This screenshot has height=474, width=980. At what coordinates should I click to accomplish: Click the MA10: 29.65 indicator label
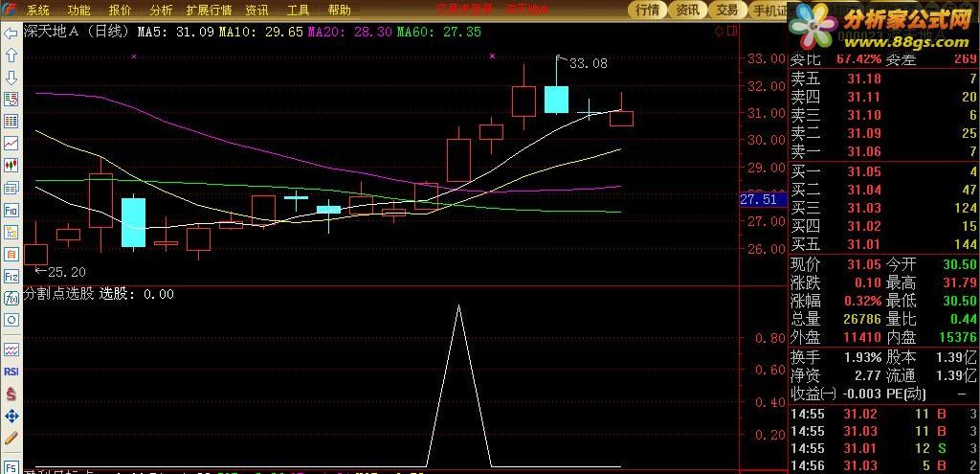pos(261,32)
